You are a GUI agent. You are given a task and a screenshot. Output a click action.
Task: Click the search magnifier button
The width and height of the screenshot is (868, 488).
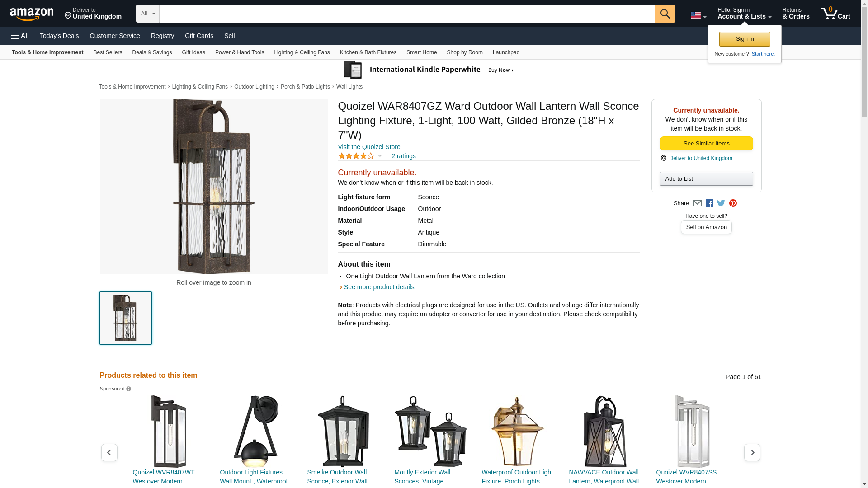(x=665, y=14)
